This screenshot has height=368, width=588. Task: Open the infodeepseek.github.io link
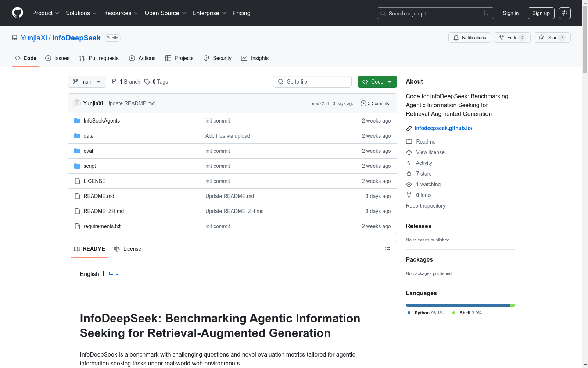pos(443,128)
